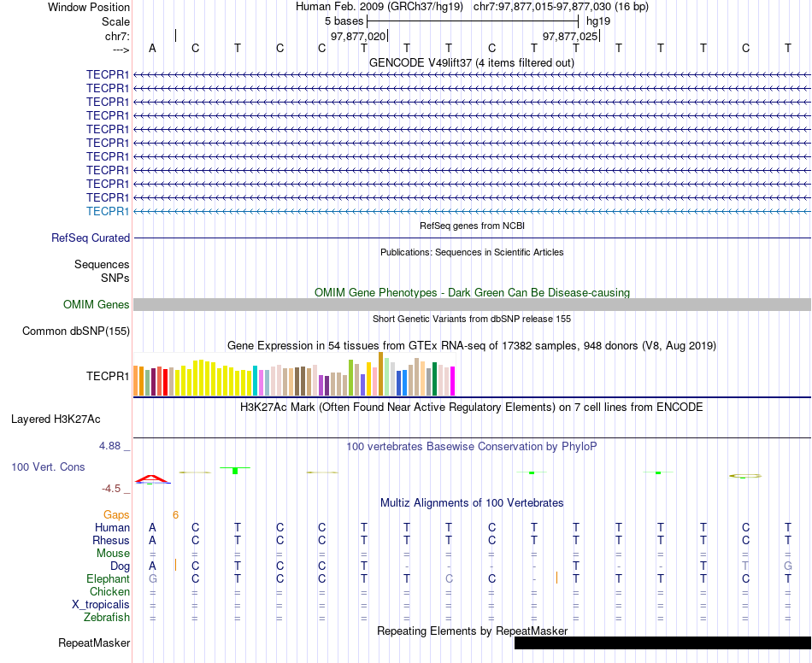
Task: Click the OMIM Genes track label
Action: pos(97,304)
